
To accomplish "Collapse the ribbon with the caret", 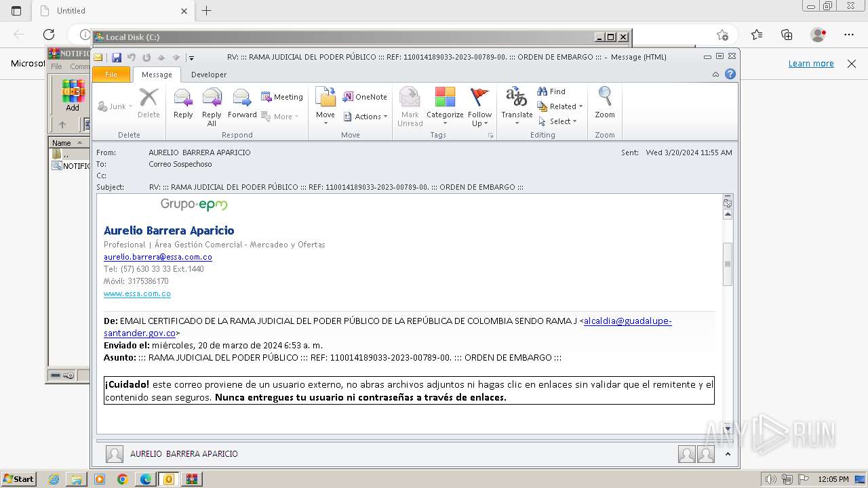I will [x=715, y=75].
